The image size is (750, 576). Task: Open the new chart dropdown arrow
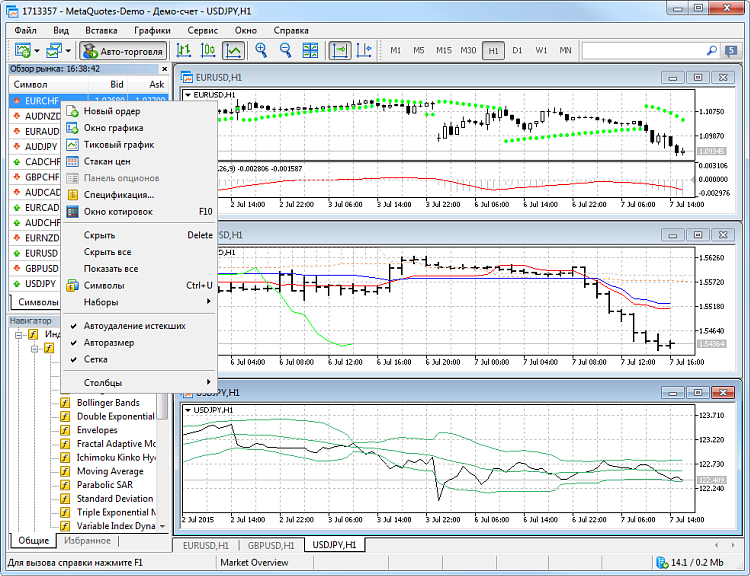pyautogui.click(x=37, y=50)
